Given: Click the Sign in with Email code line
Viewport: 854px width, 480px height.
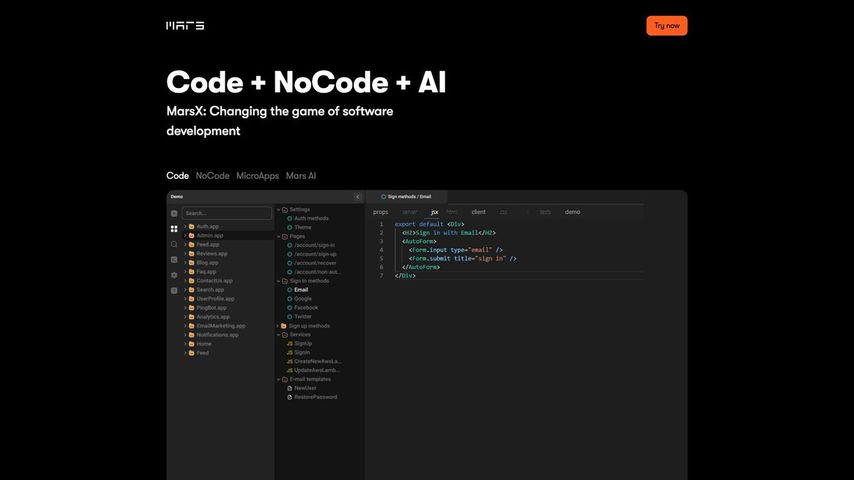Looking at the screenshot, I should (x=449, y=233).
